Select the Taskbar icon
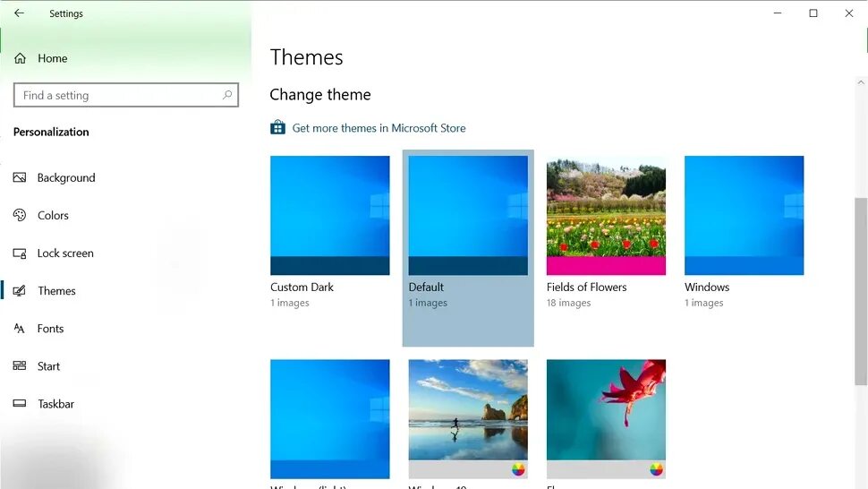Viewport: 868px width, 489px height. coord(20,403)
